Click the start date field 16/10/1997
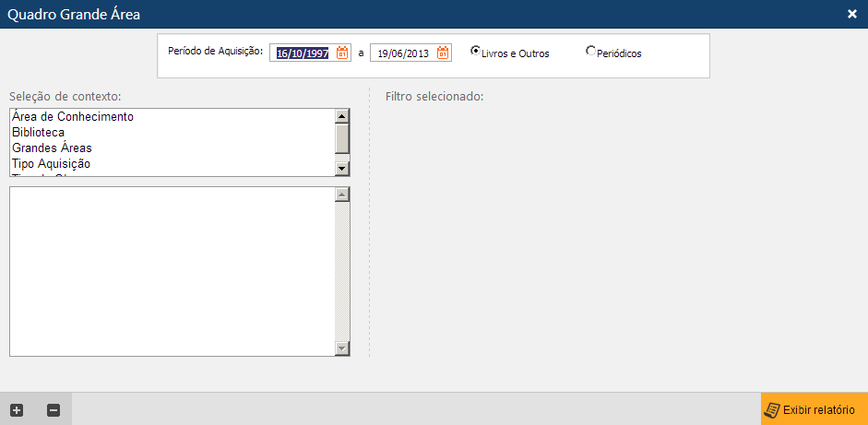This screenshot has height=425, width=868. [303, 53]
